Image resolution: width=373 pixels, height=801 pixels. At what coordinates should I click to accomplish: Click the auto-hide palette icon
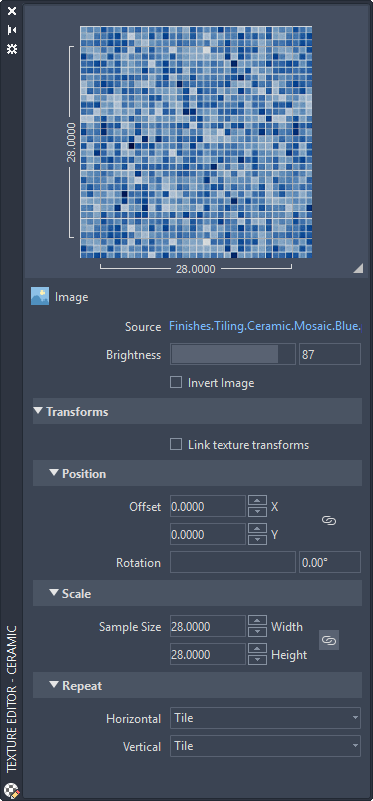coord(12,30)
